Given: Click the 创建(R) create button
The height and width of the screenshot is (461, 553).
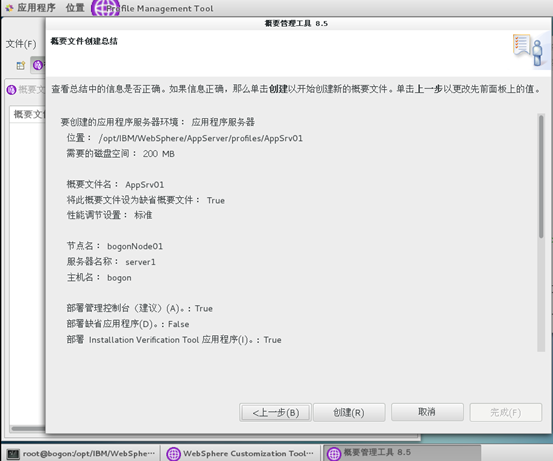Looking at the screenshot, I should tap(349, 412).
